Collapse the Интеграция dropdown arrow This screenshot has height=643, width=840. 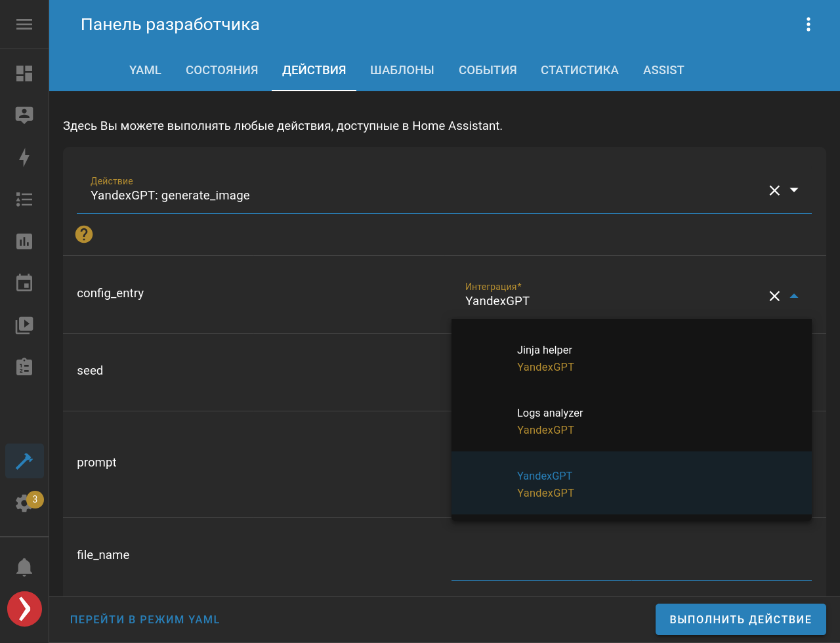pyautogui.click(x=794, y=297)
